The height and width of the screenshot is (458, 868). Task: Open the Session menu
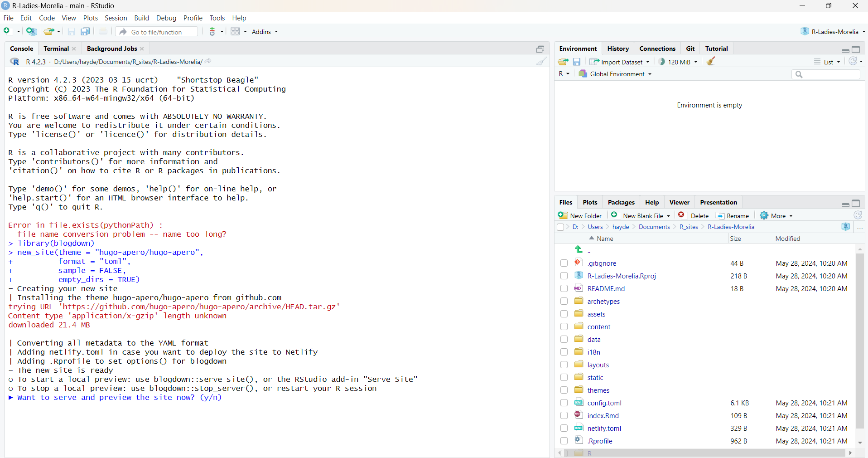click(116, 18)
